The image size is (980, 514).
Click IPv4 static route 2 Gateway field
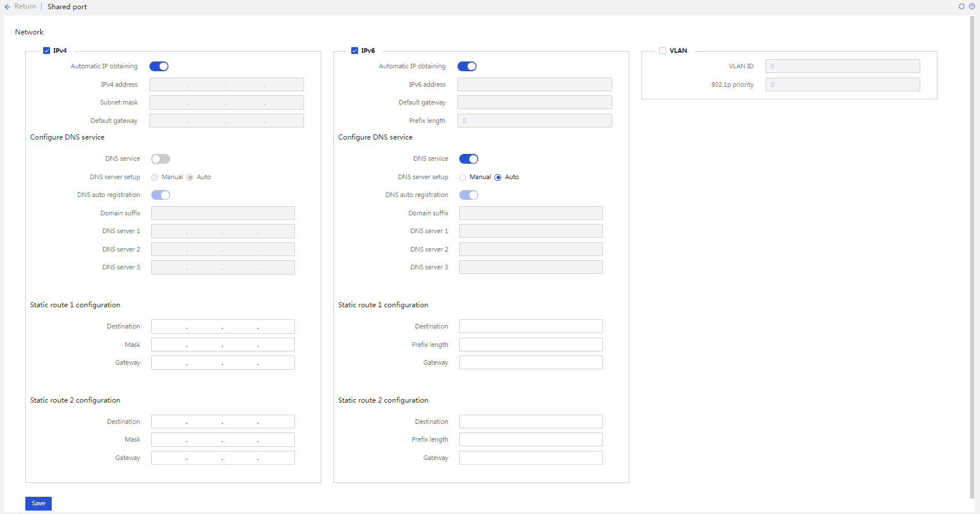(223, 458)
